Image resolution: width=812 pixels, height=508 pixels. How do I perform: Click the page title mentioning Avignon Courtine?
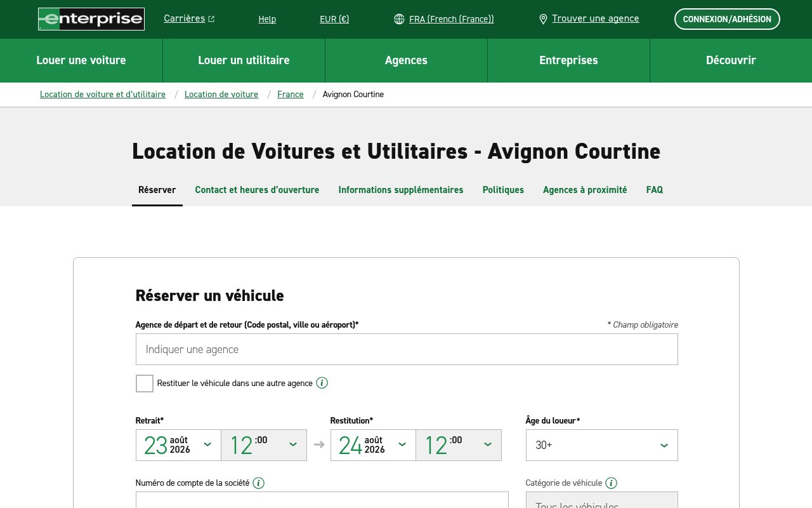coord(396,151)
